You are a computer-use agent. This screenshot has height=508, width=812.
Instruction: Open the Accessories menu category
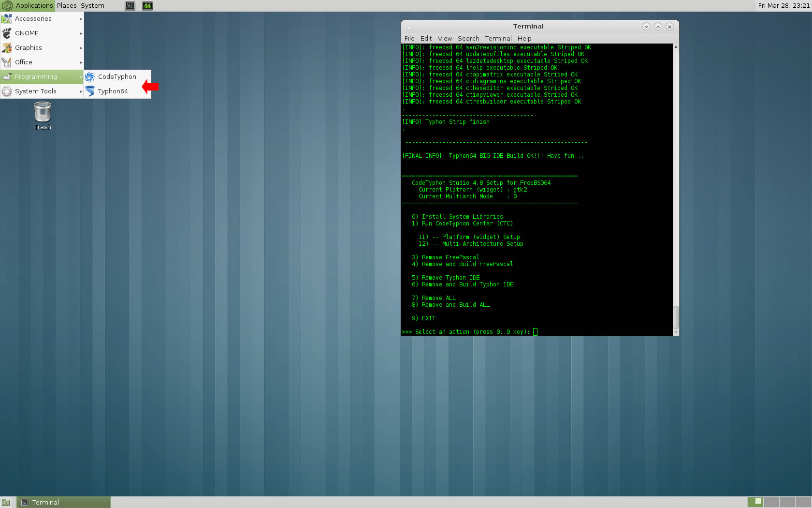click(x=42, y=18)
